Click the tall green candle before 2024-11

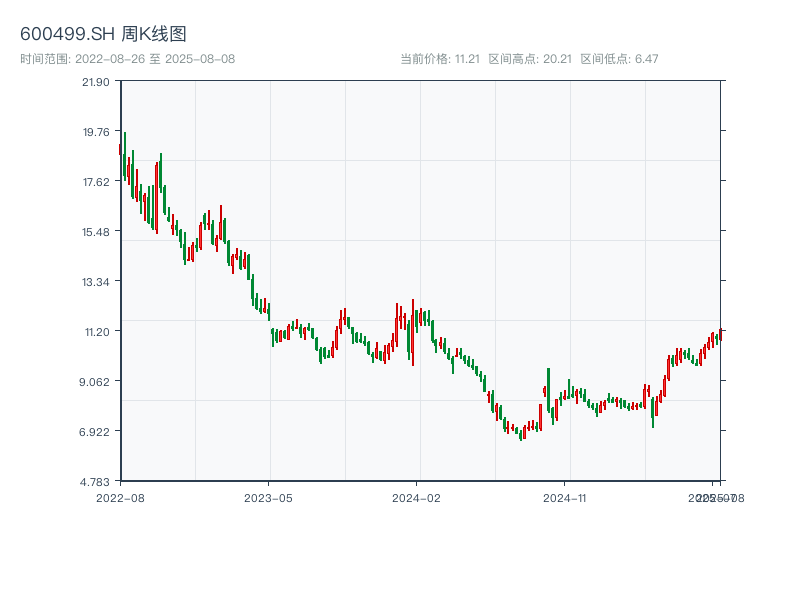[548, 390]
